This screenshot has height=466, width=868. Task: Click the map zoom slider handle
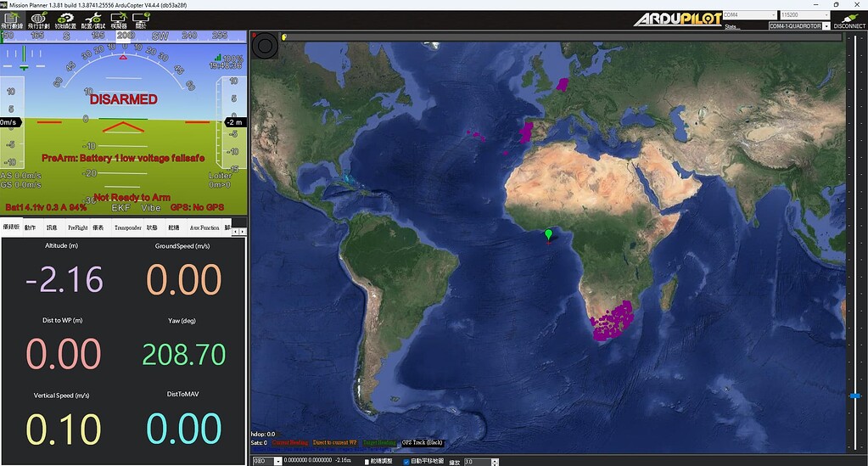pos(855,396)
